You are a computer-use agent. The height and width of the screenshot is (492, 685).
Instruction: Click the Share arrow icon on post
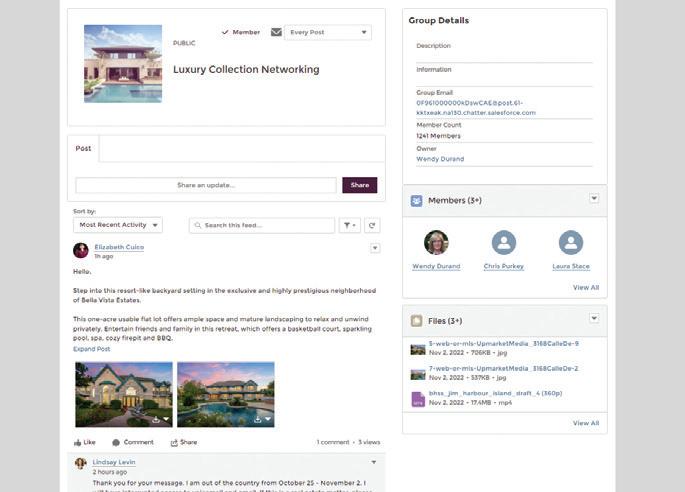point(174,443)
